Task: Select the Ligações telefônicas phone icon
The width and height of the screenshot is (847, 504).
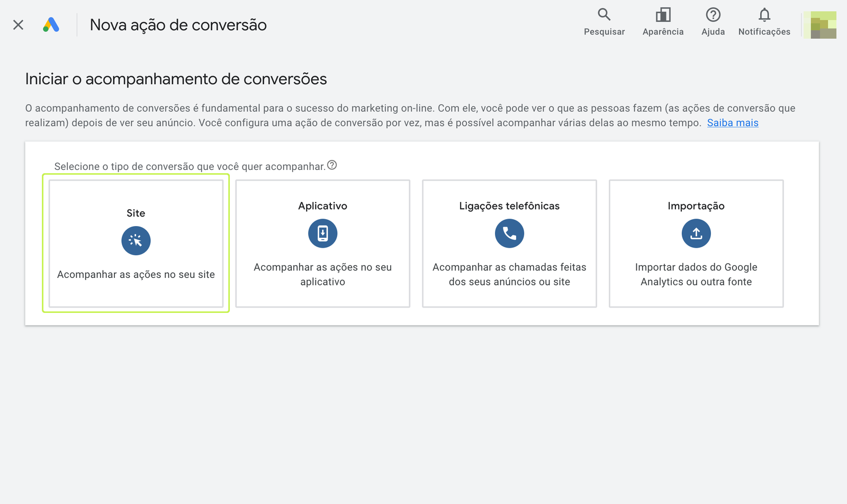Action: pyautogui.click(x=509, y=233)
